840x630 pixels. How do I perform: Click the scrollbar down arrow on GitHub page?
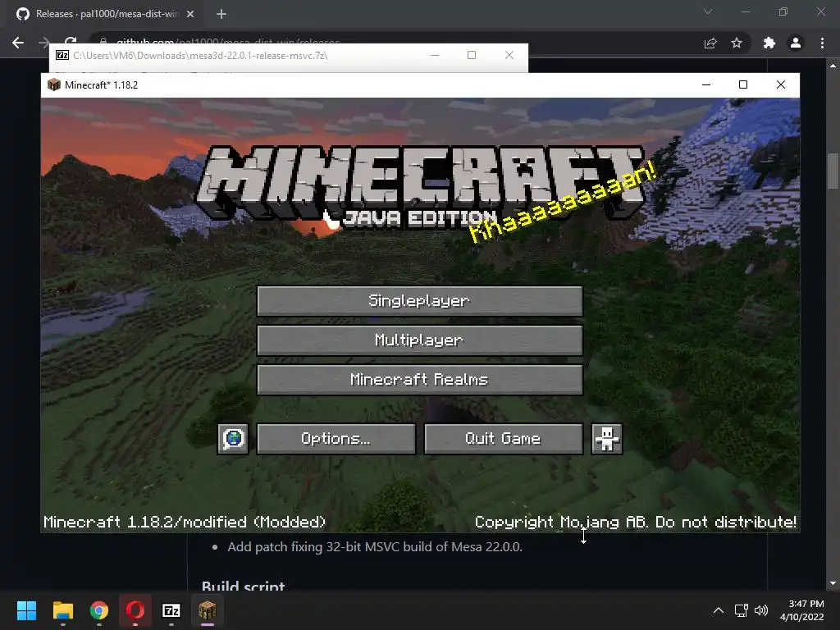point(833,583)
